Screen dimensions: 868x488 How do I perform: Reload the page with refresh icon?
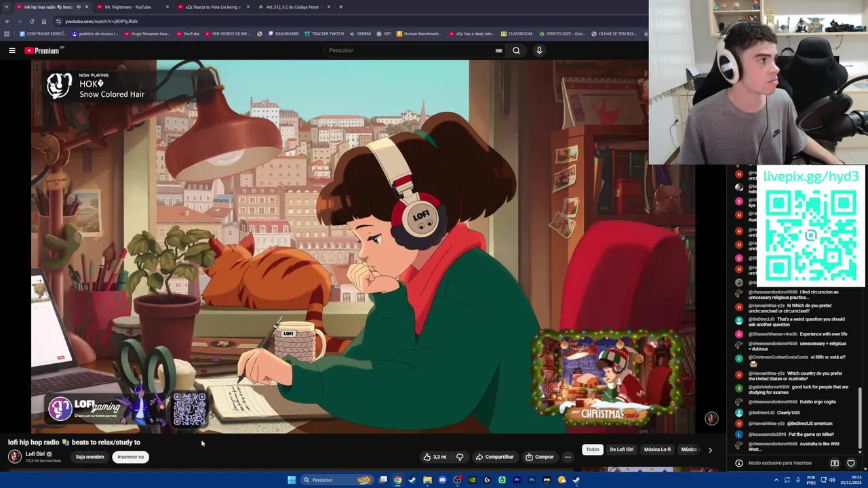(31, 21)
